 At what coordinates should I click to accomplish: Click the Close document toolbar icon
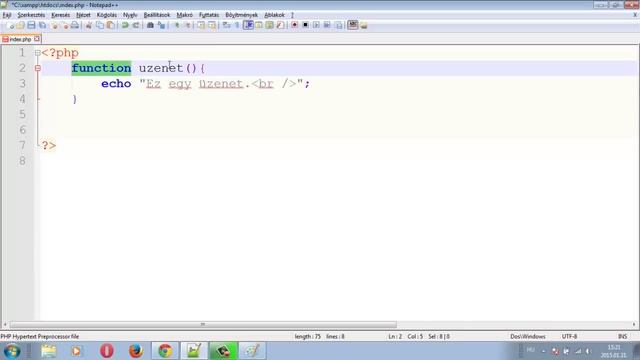click(53, 25)
